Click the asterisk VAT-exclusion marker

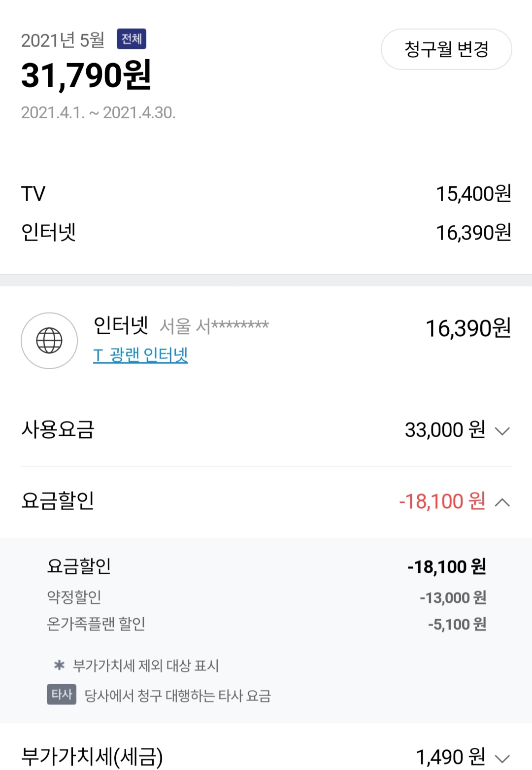60,665
